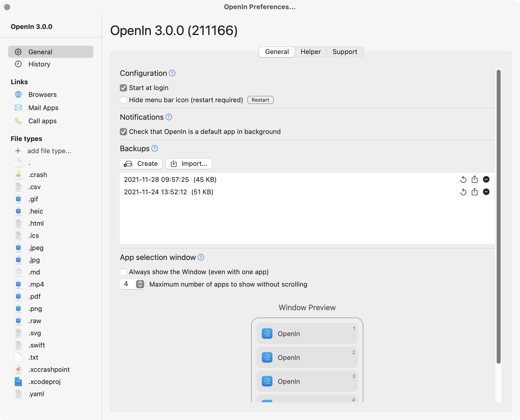This screenshot has height=420, width=520.
Task: Click restore icon for 2021-11-28 backup
Action: pyautogui.click(x=463, y=179)
